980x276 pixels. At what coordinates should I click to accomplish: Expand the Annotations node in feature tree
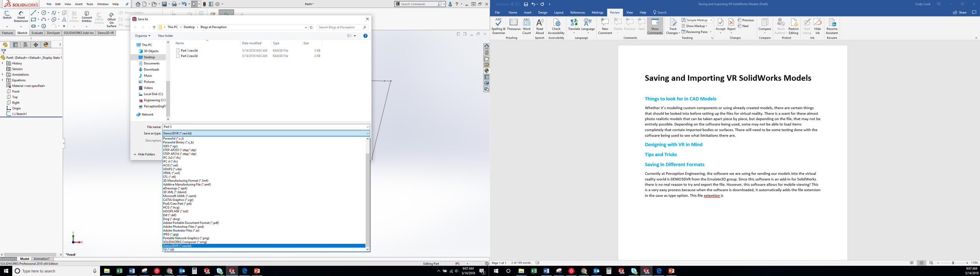[3, 74]
